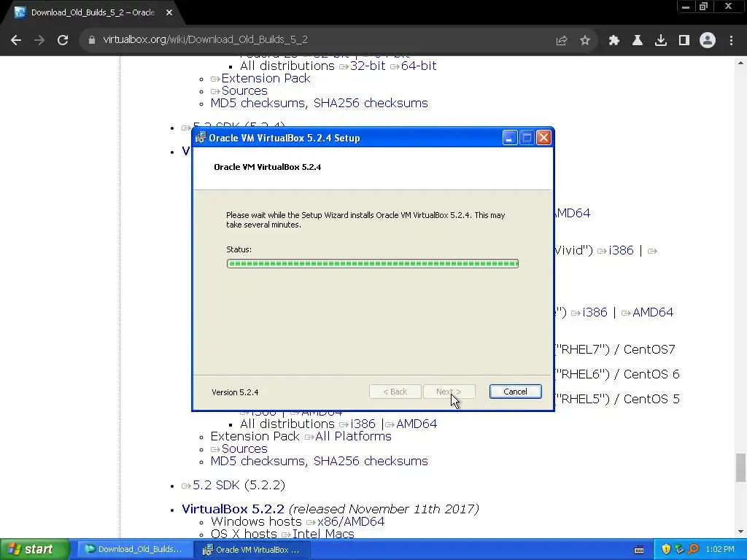Open the extensions puzzle icon
The image size is (747, 560).
(x=614, y=41)
